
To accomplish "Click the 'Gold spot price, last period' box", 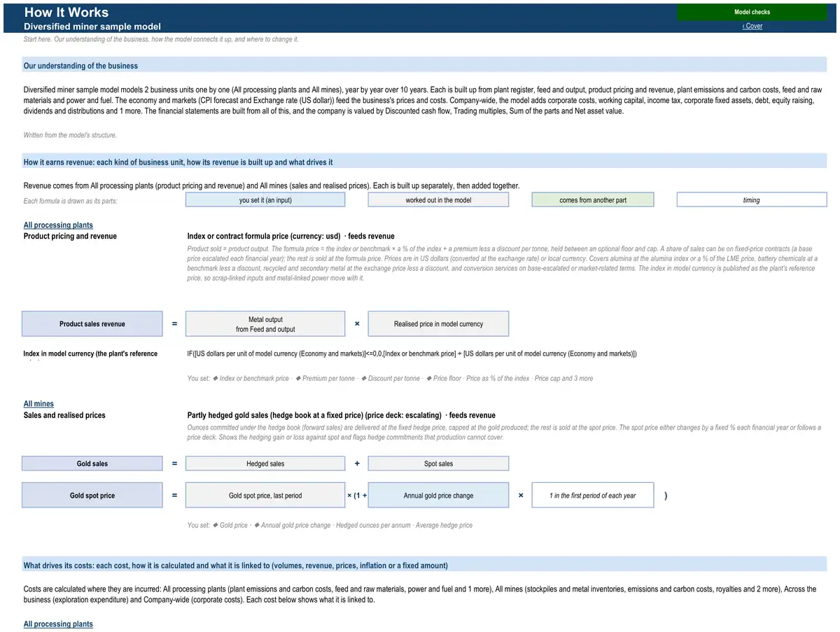I will [x=265, y=496].
